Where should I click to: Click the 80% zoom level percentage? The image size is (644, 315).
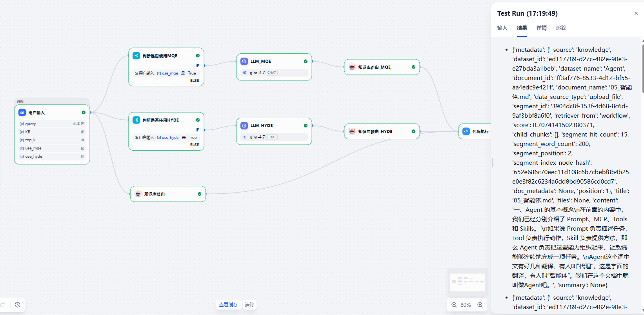(466, 305)
